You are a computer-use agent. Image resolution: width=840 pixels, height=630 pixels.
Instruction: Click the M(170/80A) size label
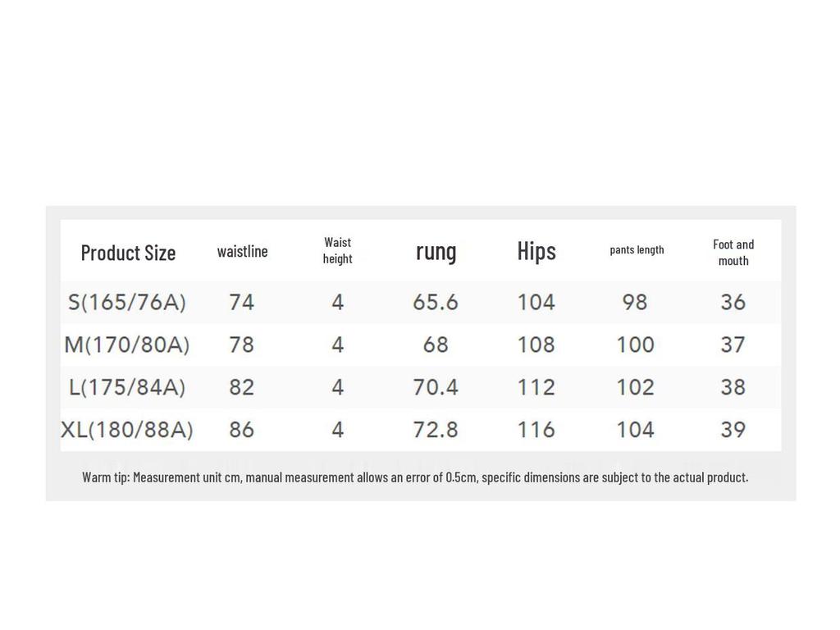click(127, 345)
